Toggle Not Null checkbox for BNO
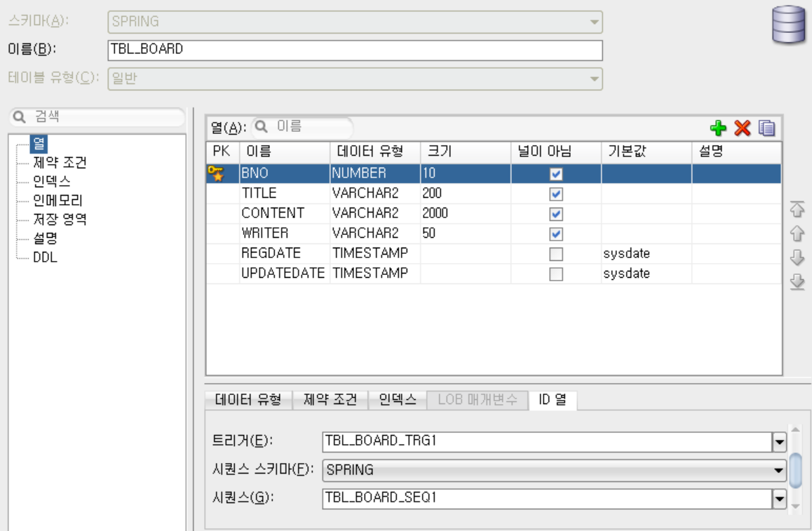The width and height of the screenshot is (812, 531). (555, 173)
